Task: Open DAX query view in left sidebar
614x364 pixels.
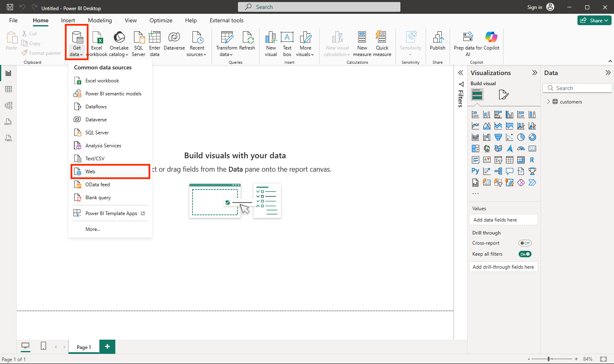Action: point(9,122)
